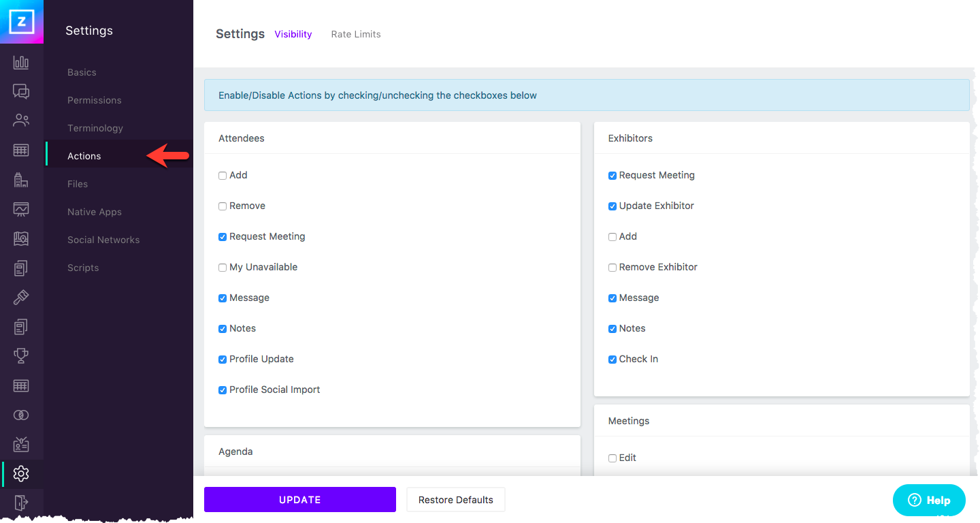
Task: Toggle the Exhibitors Message checkbox
Action: (612, 298)
